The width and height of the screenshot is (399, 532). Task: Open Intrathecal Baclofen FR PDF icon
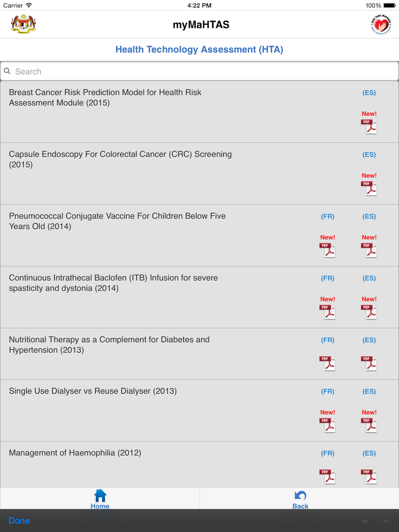(x=328, y=312)
